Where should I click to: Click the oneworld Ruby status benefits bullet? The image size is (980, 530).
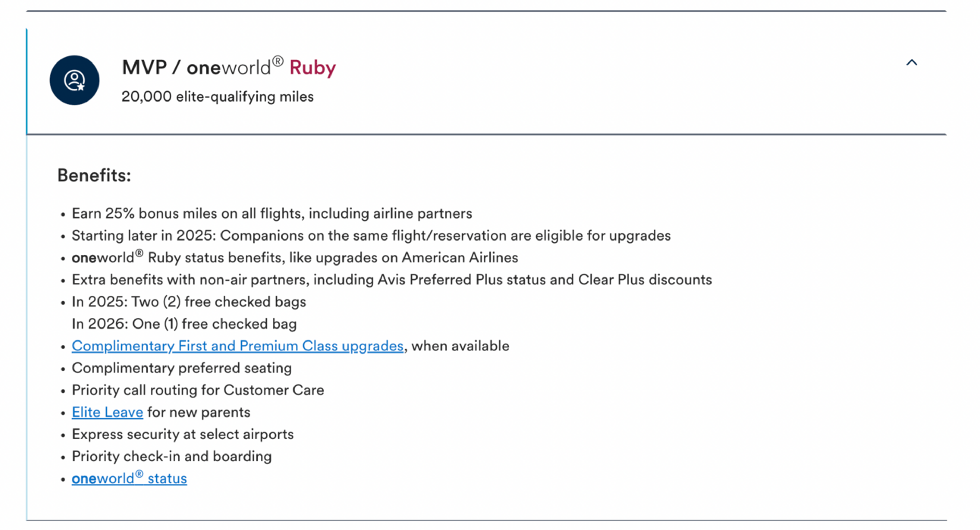tap(295, 257)
